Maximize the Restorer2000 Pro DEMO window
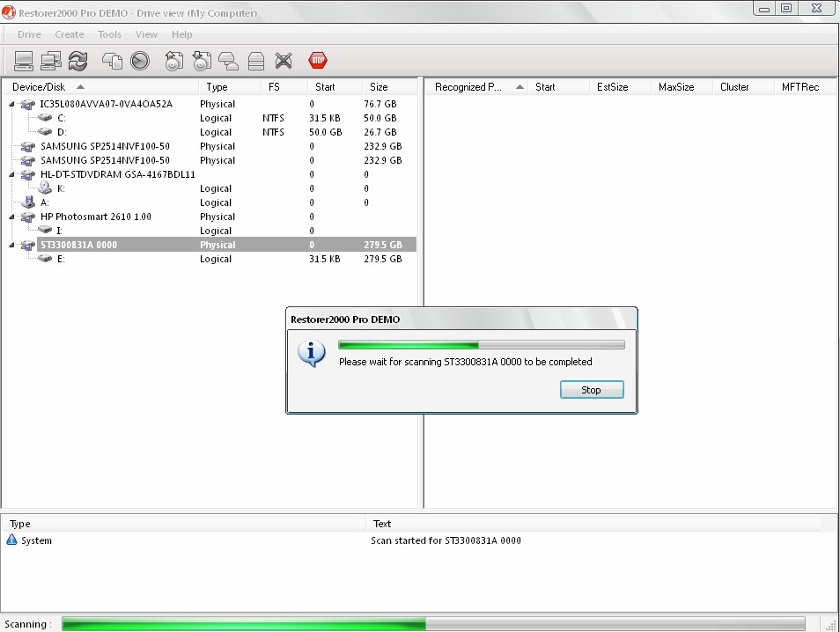This screenshot has width=840, height=632. pyautogui.click(x=786, y=8)
